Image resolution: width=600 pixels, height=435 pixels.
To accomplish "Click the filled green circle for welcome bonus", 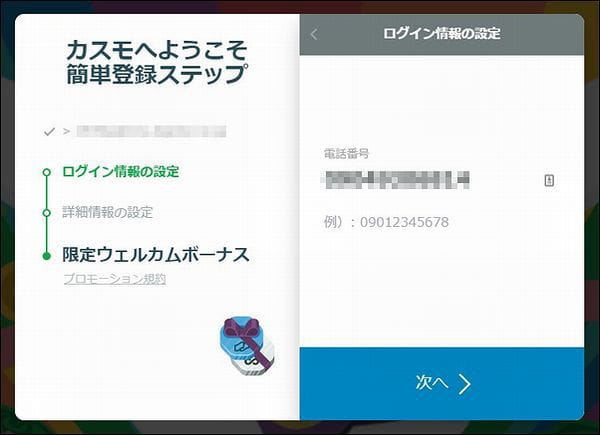I will pyautogui.click(x=47, y=256).
